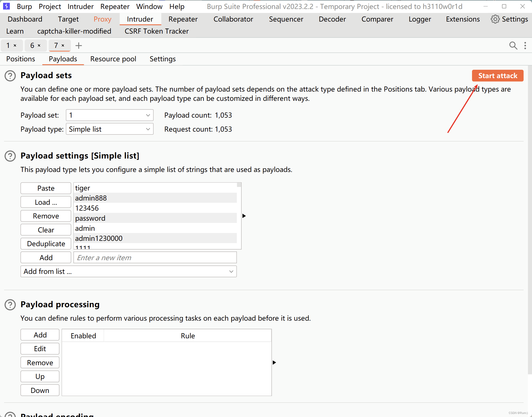Click the main panel vertical scrollbar
Viewport: 532px width, 417px height.
(530, 220)
